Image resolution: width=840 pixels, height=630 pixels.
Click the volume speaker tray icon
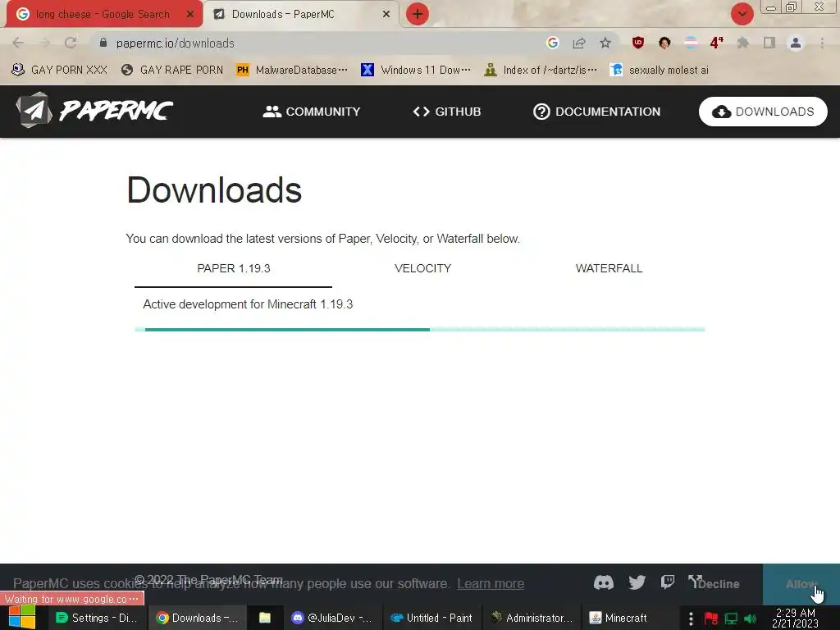[x=750, y=619]
